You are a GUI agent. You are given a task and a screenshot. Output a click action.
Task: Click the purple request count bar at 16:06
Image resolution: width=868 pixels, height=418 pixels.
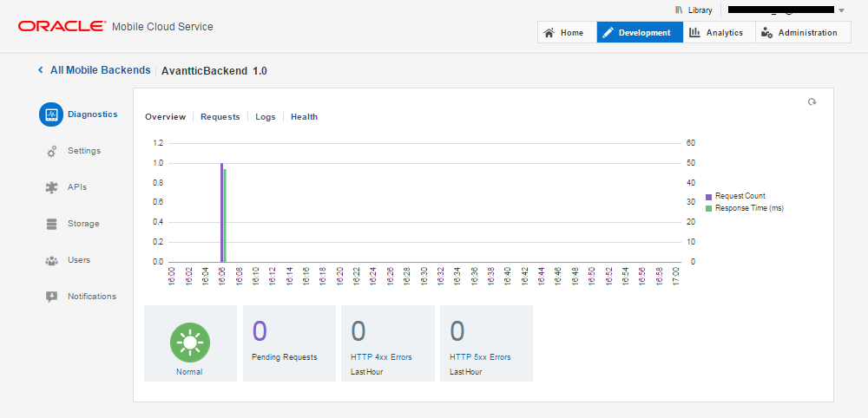[221, 212]
